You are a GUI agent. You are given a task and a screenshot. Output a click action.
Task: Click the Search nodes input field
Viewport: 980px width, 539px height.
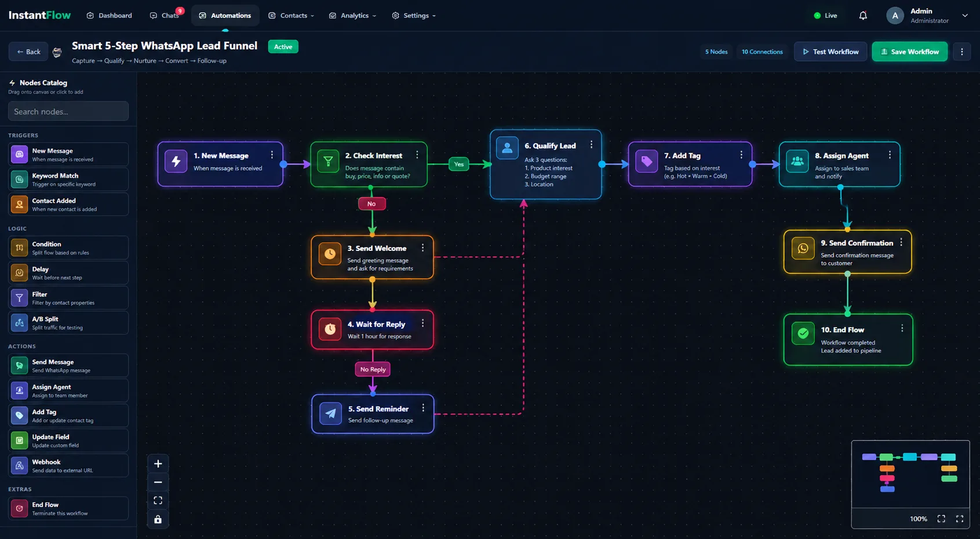(68, 111)
